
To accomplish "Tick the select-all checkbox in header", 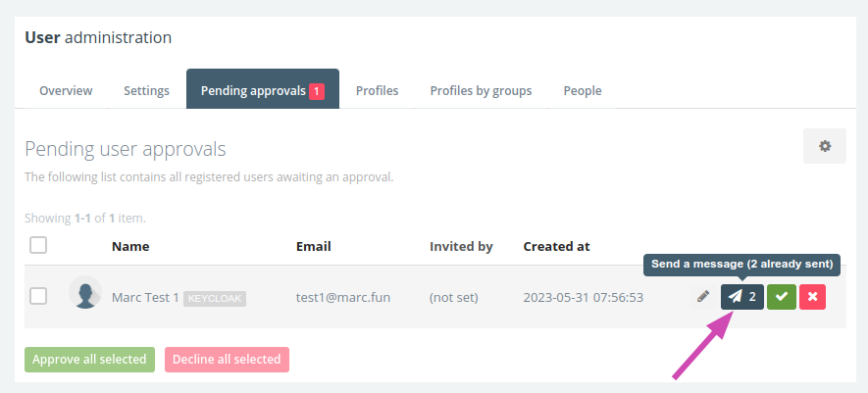I will click(x=38, y=245).
